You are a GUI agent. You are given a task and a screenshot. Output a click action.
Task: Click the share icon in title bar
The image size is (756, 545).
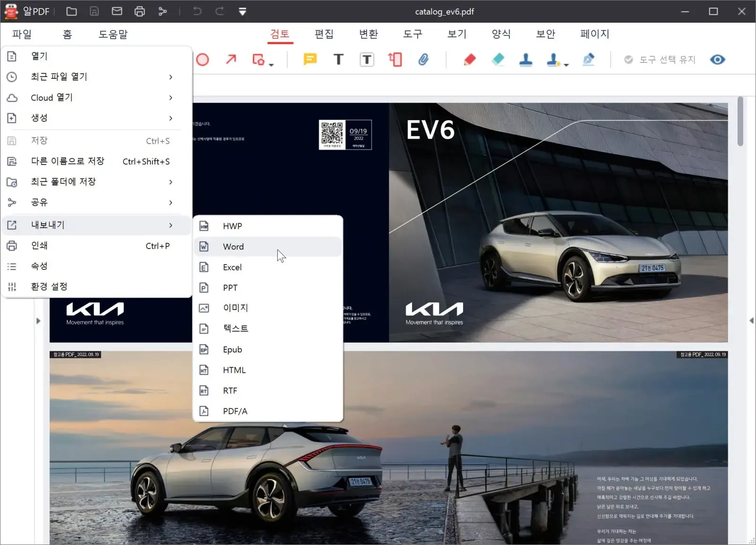click(x=163, y=11)
